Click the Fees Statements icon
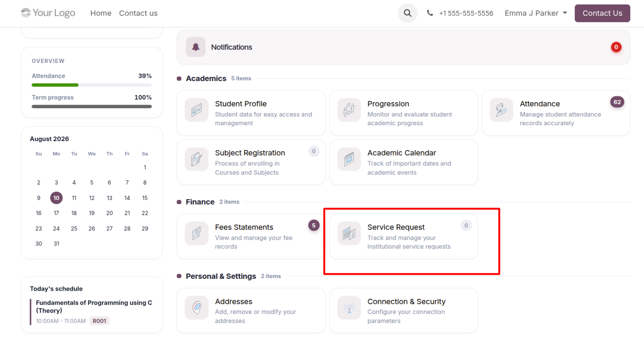This screenshot has width=644, height=348. pos(197,233)
